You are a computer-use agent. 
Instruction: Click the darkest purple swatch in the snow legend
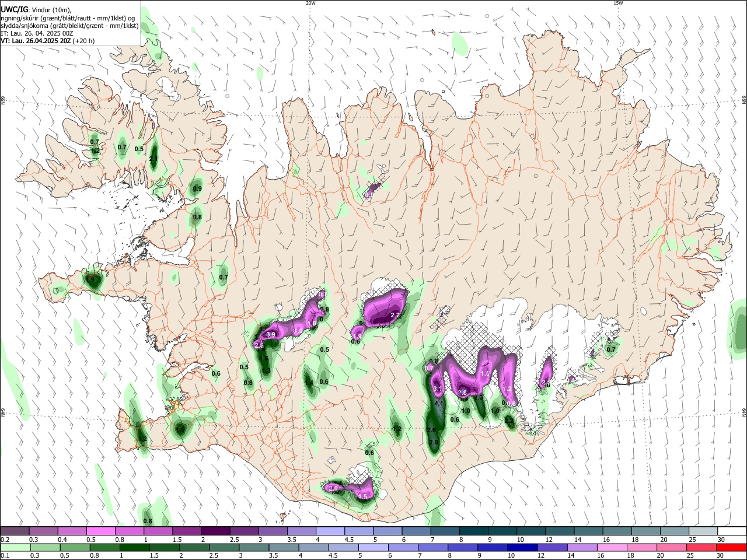[x=215, y=531]
